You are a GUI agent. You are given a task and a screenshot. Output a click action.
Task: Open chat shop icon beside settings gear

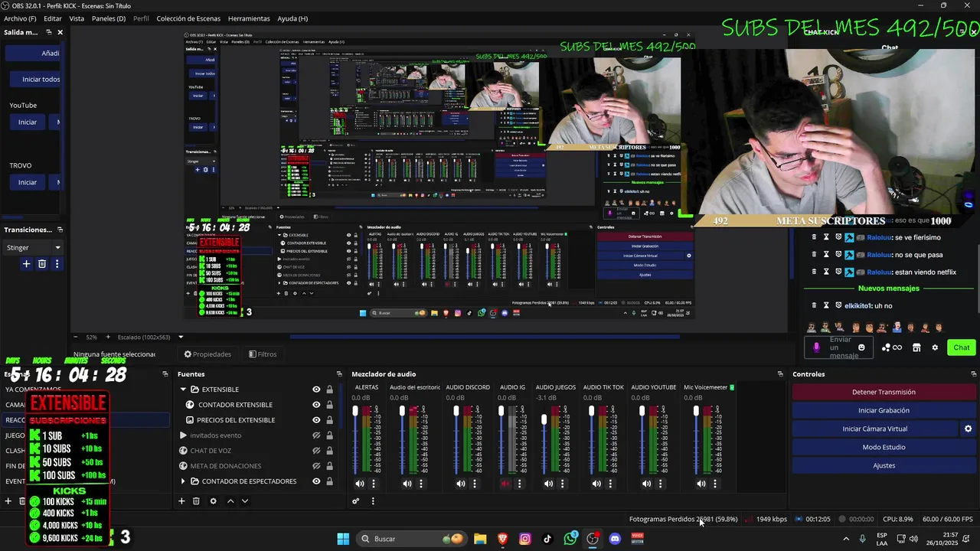click(916, 347)
